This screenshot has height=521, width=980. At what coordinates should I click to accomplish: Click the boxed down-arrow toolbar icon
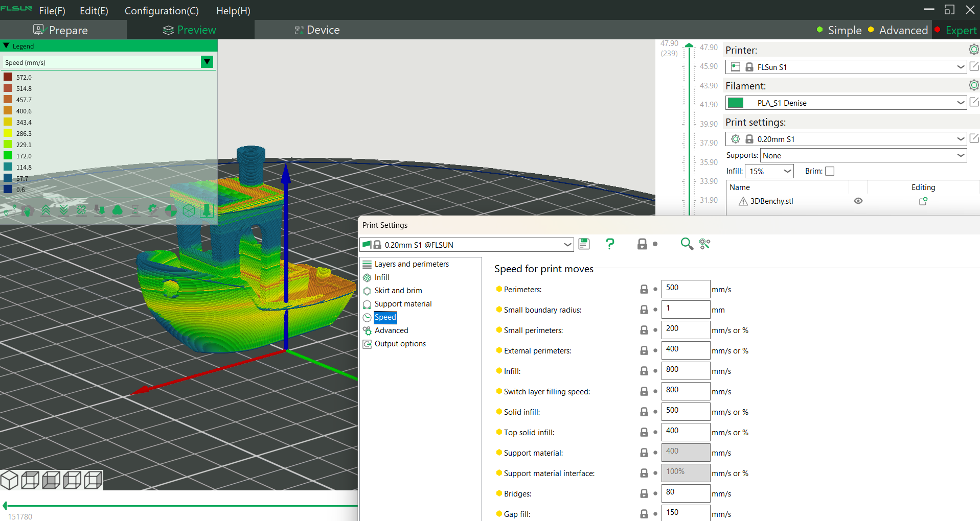(x=207, y=210)
